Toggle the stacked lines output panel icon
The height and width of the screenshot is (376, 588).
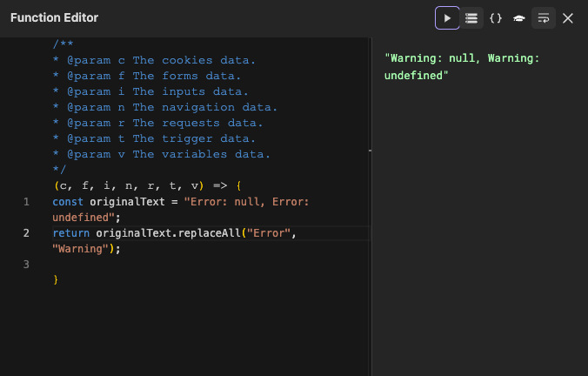click(x=471, y=18)
